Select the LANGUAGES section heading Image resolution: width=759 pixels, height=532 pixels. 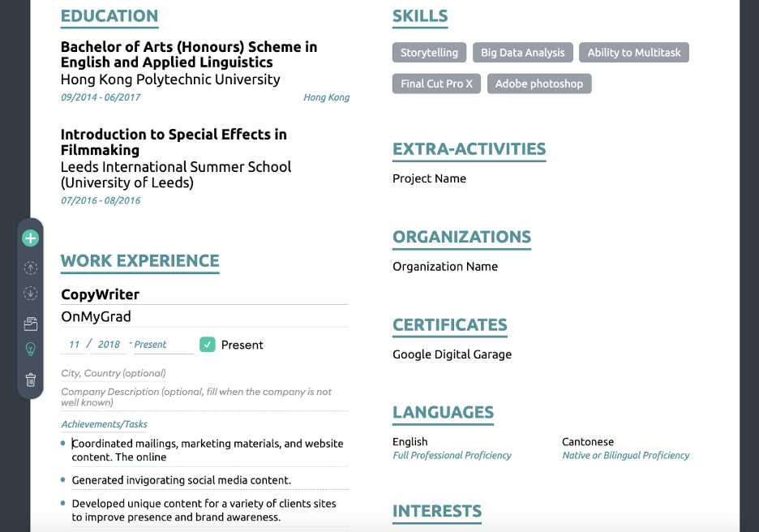point(443,413)
